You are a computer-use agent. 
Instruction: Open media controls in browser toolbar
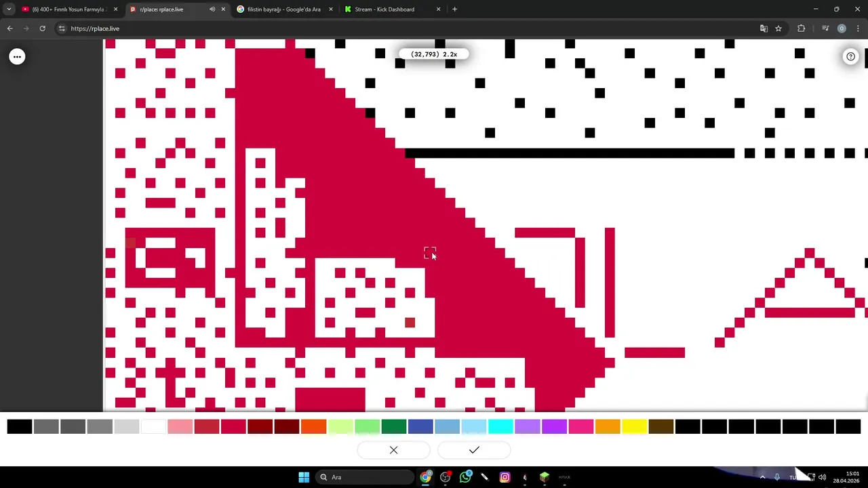pyautogui.click(x=825, y=28)
